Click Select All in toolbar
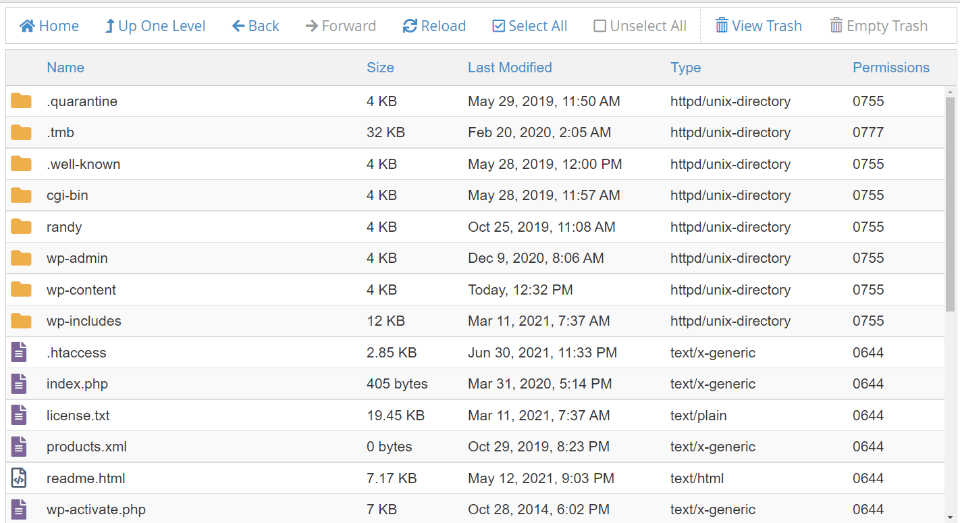The height and width of the screenshot is (523, 960). click(530, 26)
